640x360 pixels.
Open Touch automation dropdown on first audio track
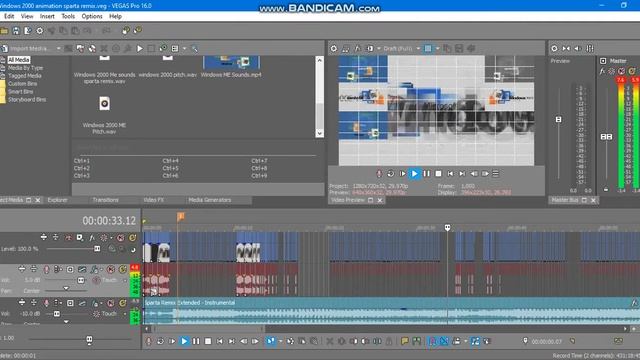pos(125,280)
